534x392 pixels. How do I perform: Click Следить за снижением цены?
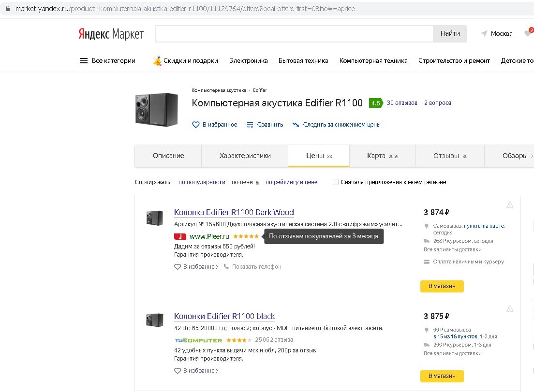pos(341,125)
